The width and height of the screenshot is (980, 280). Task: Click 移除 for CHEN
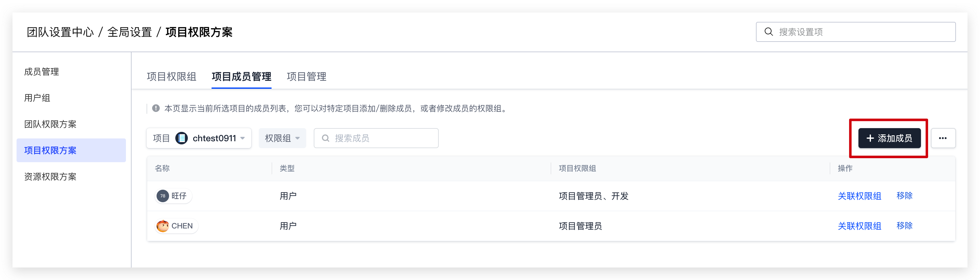905,226
